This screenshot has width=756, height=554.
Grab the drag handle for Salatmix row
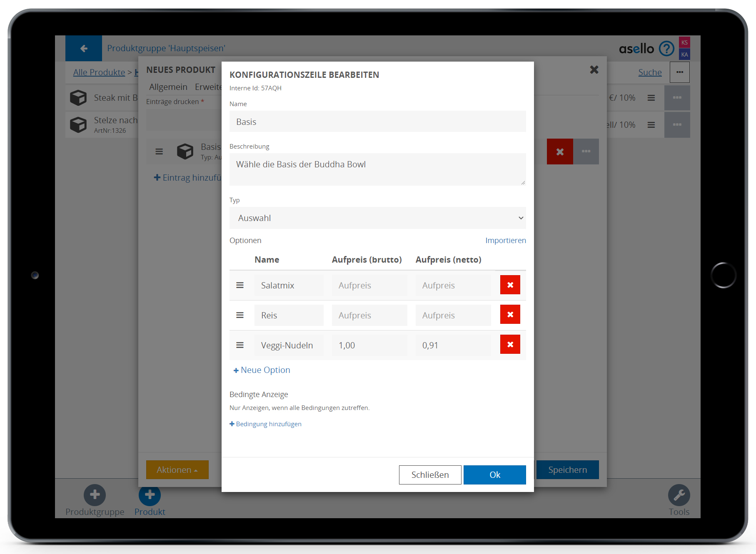(240, 285)
